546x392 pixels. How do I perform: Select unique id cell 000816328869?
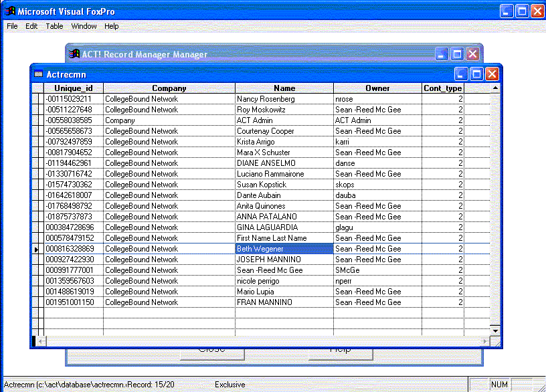click(74, 249)
